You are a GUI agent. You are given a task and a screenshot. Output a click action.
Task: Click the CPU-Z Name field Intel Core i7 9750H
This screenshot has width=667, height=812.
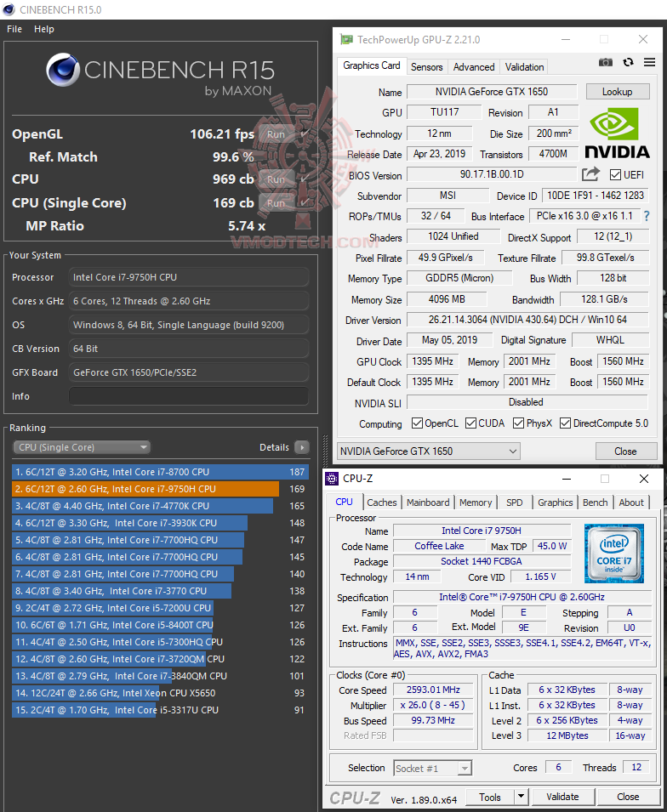pos(482,531)
